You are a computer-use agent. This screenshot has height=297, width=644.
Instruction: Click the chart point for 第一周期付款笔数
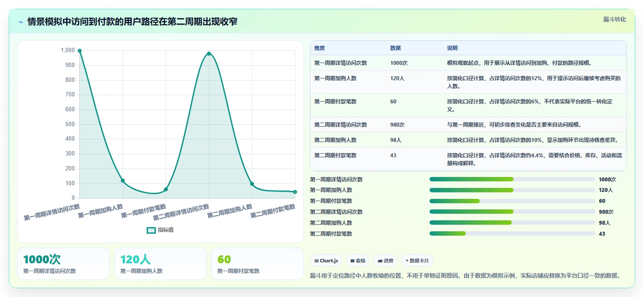[x=166, y=189]
